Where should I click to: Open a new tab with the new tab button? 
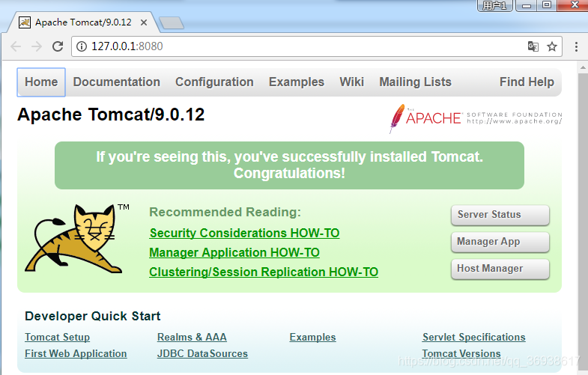[172, 23]
